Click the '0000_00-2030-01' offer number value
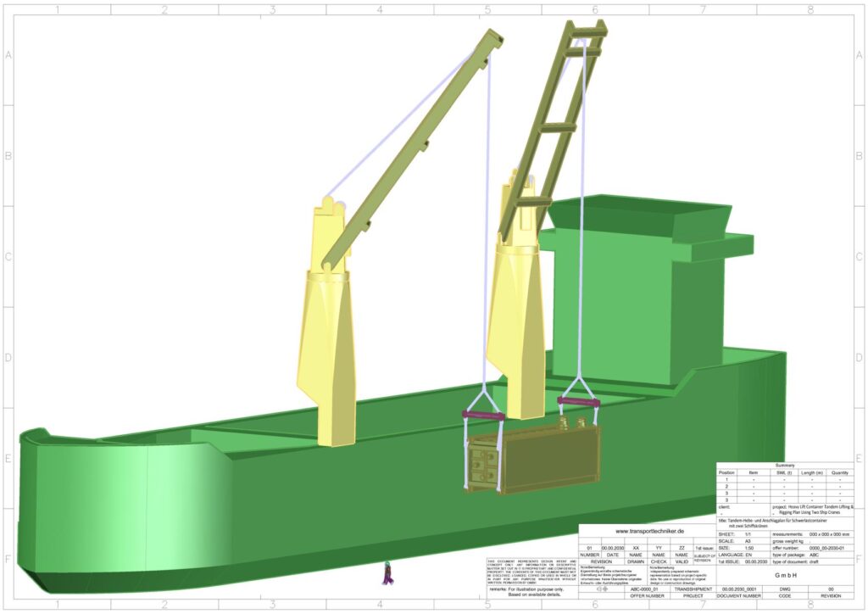The height and width of the screenshot is (614, 868). coord(826,548)
